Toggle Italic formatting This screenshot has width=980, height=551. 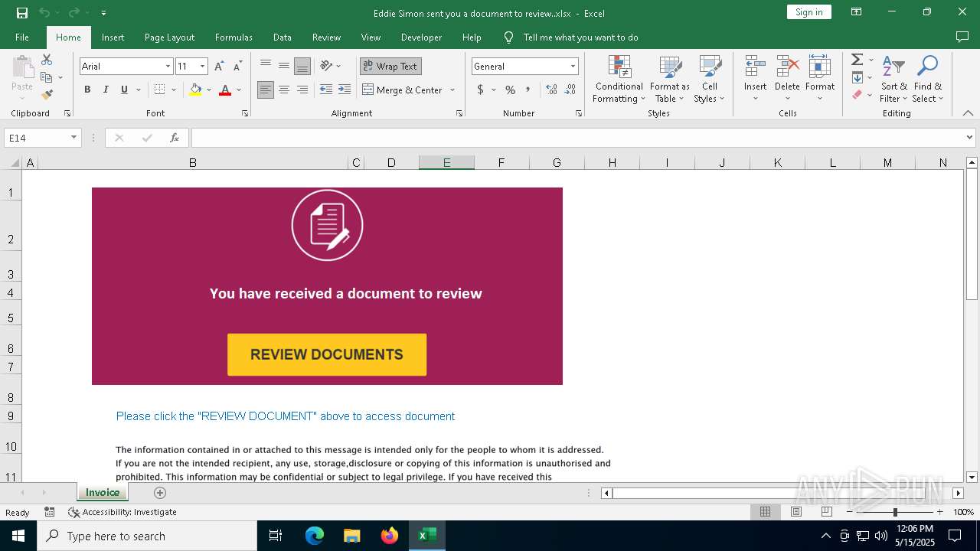pyautogui.click(x=106, y=90)
